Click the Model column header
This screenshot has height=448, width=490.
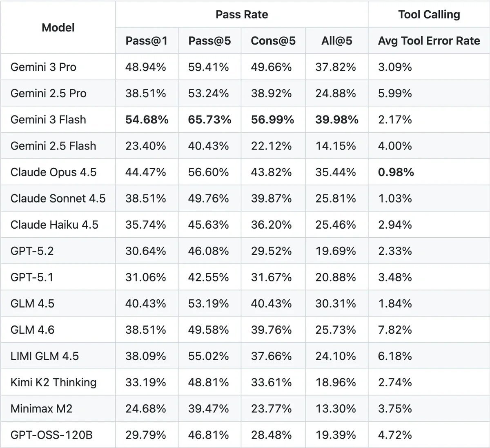[58, 28]
